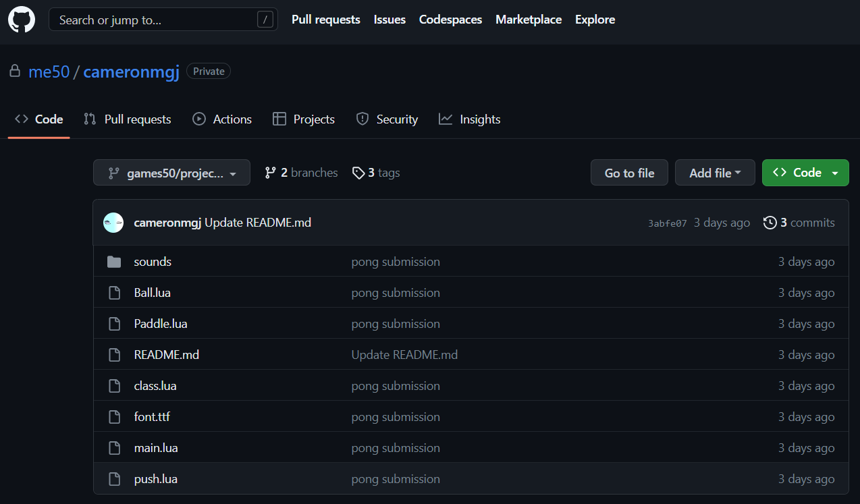This screenshot has height=504, width=860.
Task: Click the file icon for main.lua
Action: click(x=114, y=448)
